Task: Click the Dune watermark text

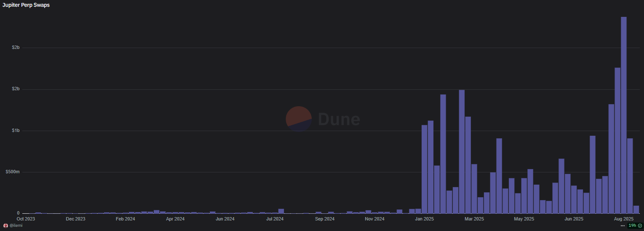Action: [x=339, y=119]
